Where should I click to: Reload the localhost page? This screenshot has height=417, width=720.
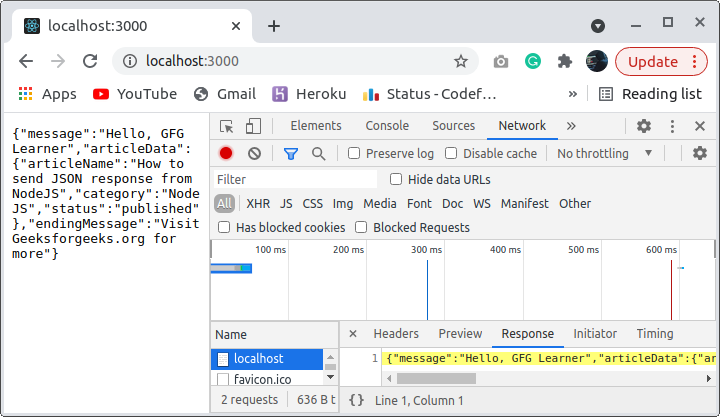[x=90, y=61]
